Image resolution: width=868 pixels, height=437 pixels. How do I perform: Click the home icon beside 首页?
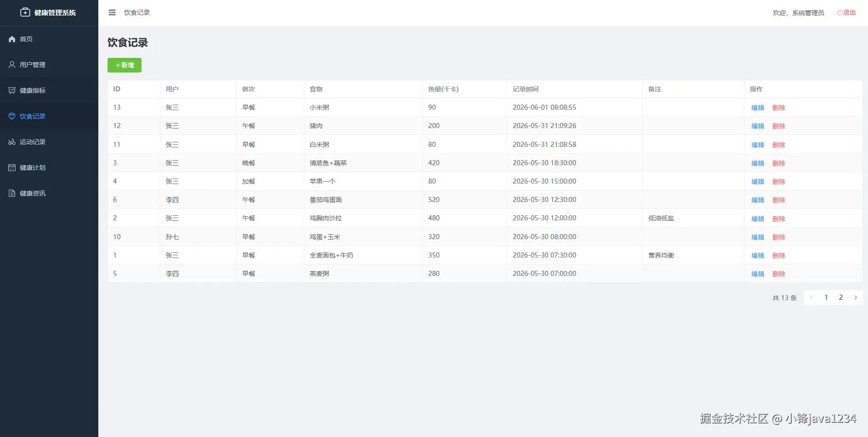(12, 39)
